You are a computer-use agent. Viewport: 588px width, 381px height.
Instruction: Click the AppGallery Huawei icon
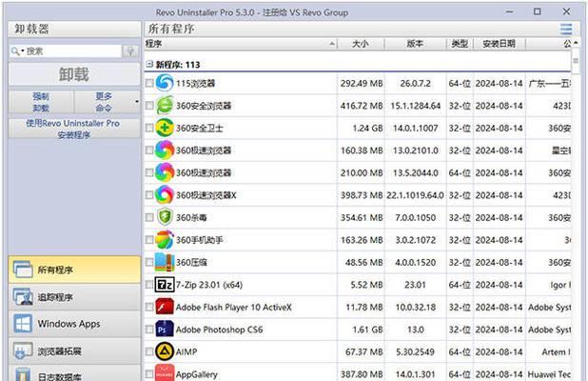[x=165, y=373]
